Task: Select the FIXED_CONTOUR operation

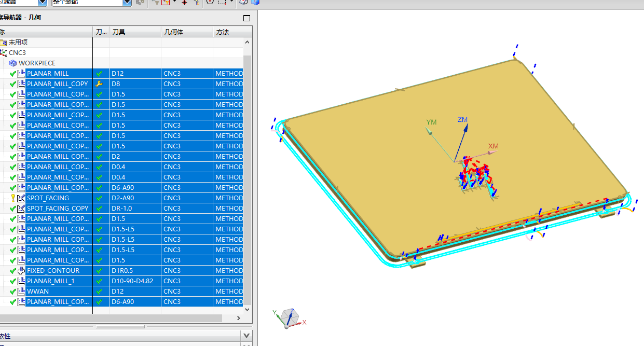Action: (53, 271)
